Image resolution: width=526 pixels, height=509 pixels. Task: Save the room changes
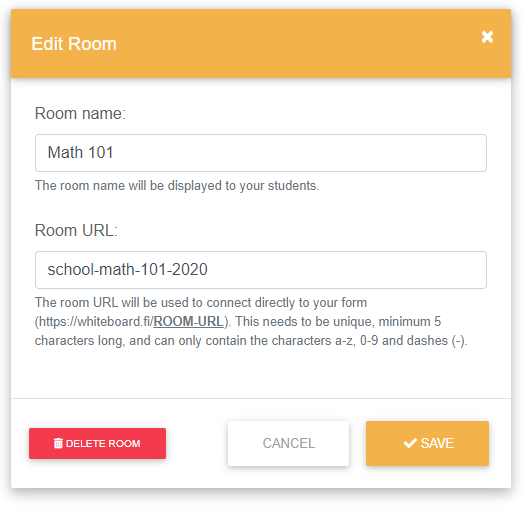(427, 443)
